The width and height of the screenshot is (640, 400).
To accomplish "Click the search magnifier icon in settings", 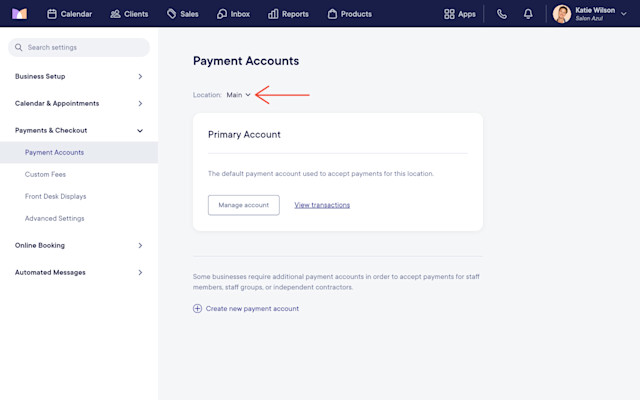I will coord(18,47).
